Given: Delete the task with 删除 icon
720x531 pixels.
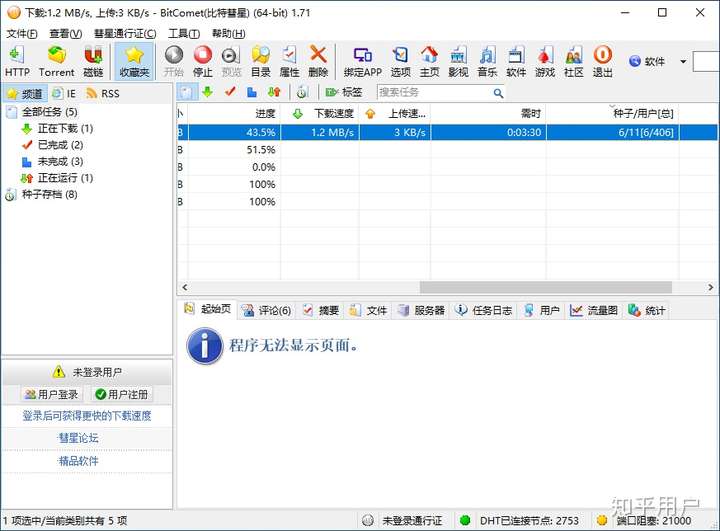Looking at the screenshot, I should tap(318, 61).
